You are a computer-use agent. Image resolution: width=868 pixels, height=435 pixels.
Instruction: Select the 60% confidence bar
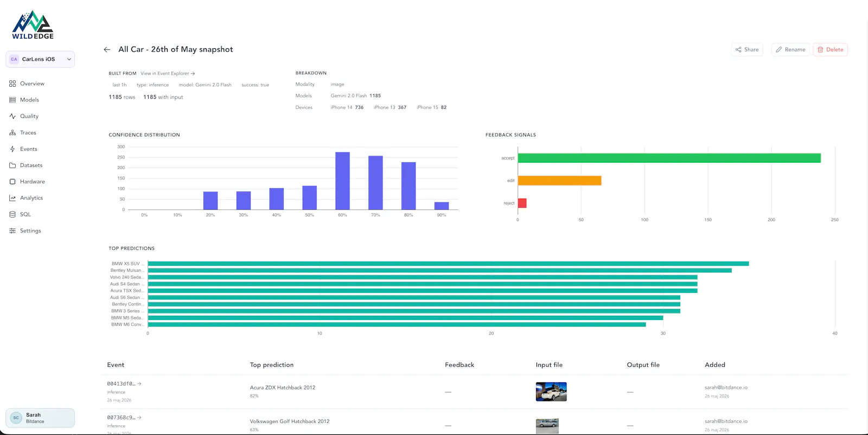tap(342, 181)
